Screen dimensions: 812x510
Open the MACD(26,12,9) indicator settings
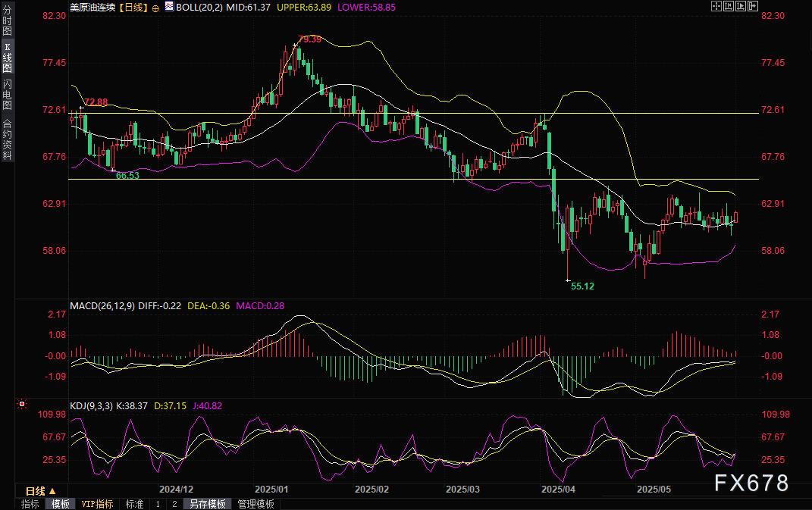point(102,305)
